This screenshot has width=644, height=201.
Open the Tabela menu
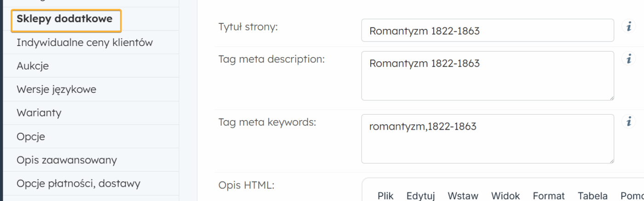[592, 196]
